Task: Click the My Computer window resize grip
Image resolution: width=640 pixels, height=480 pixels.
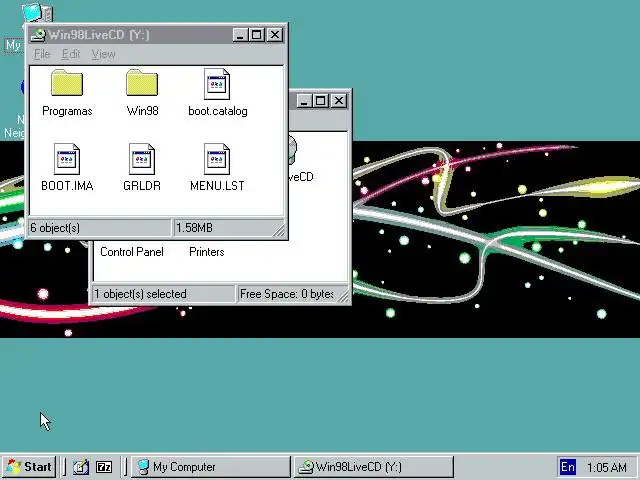Action: point(343,297)
